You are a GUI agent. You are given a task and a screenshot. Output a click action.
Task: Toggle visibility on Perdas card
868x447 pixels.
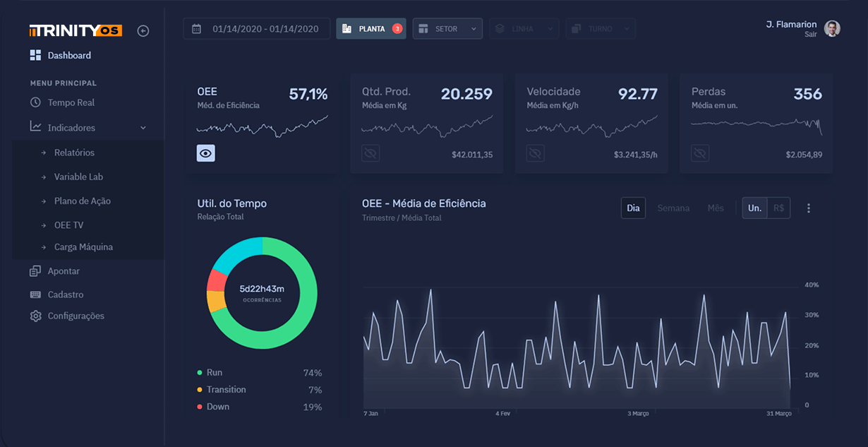point(699,153)
